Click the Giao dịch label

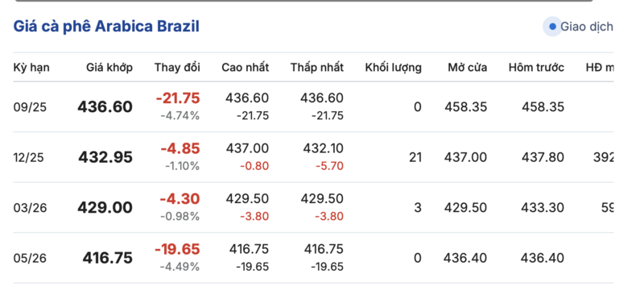[587, 27]
